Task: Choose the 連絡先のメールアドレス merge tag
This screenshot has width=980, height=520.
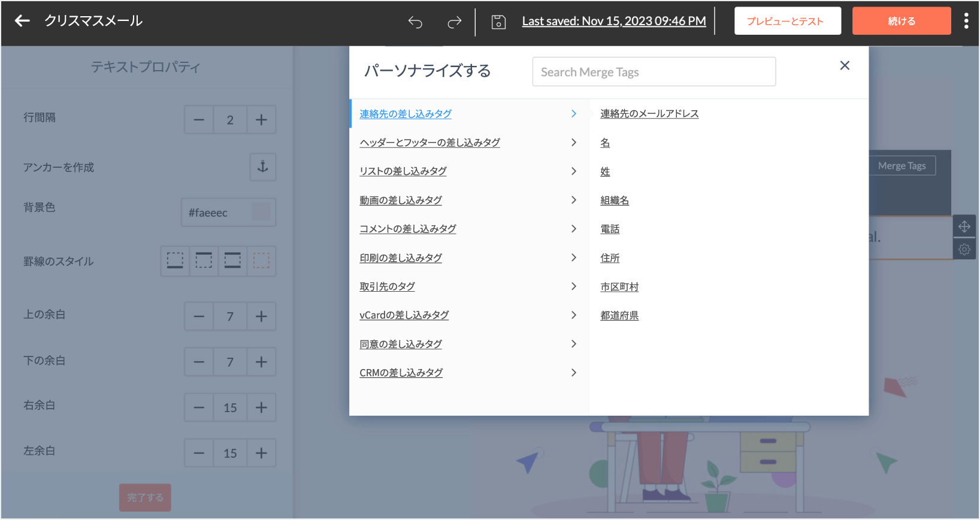Action: coord(649,114)
